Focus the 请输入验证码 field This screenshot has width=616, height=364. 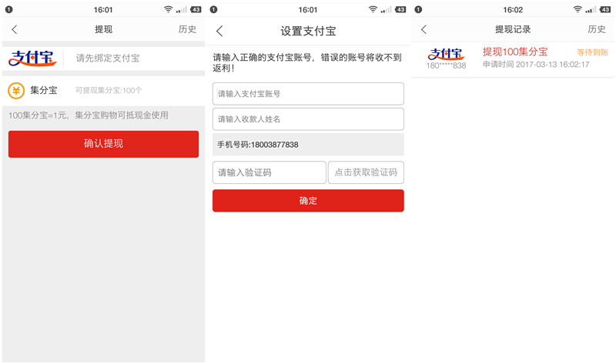point(269,172)
